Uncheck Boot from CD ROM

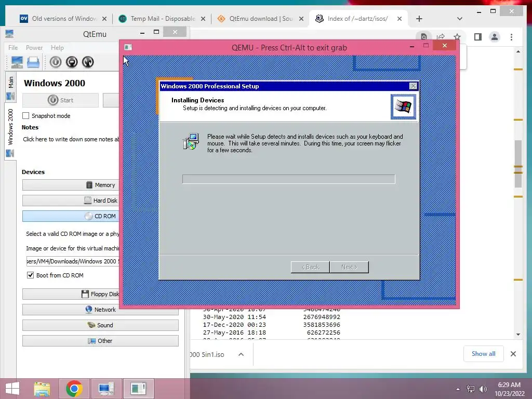[30, 275]
